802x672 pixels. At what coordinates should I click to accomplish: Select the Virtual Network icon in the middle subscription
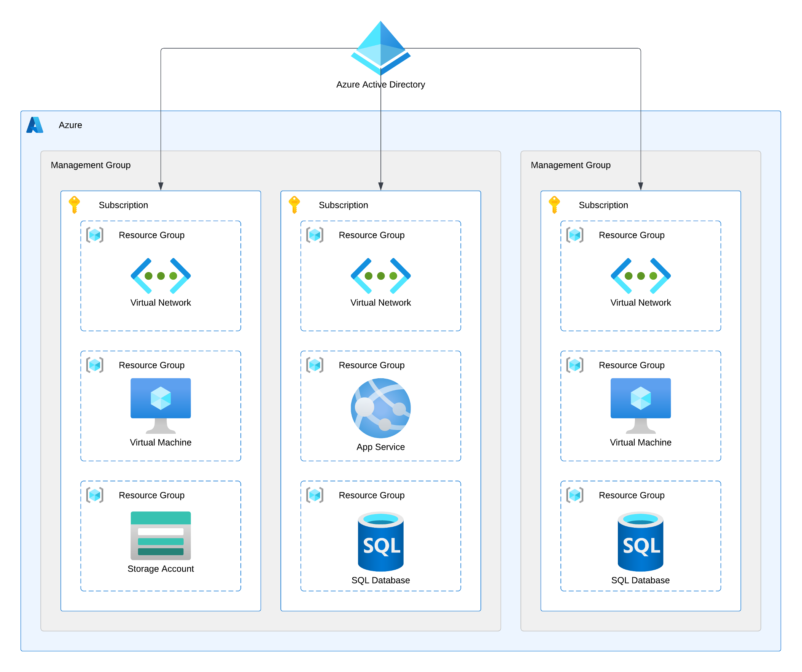[381, 276]
